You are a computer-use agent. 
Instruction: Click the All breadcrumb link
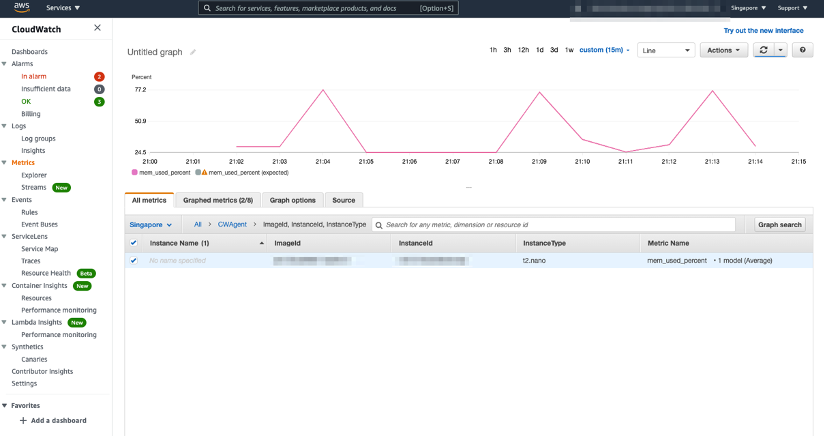(x=198, y=224)
